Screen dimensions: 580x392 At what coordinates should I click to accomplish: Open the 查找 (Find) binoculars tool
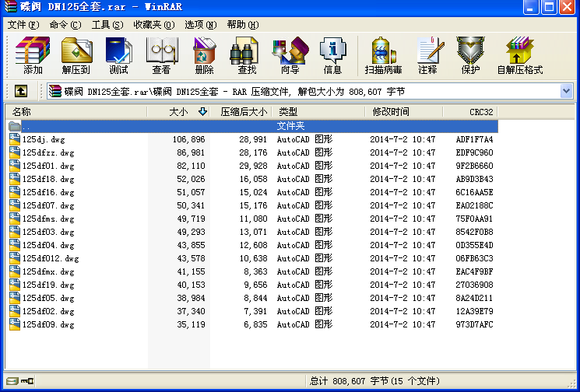click(x=247, y=55)
